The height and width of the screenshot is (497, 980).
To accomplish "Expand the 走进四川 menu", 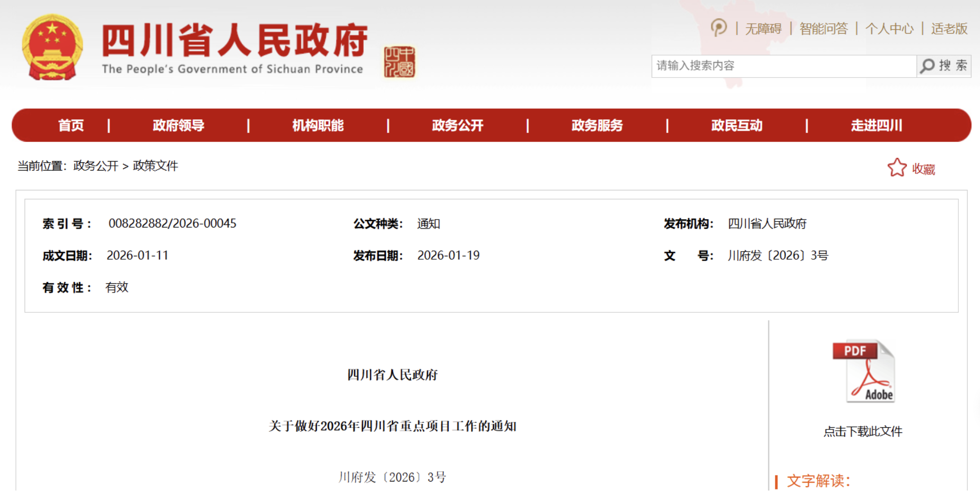I will (x=877, y=125).
